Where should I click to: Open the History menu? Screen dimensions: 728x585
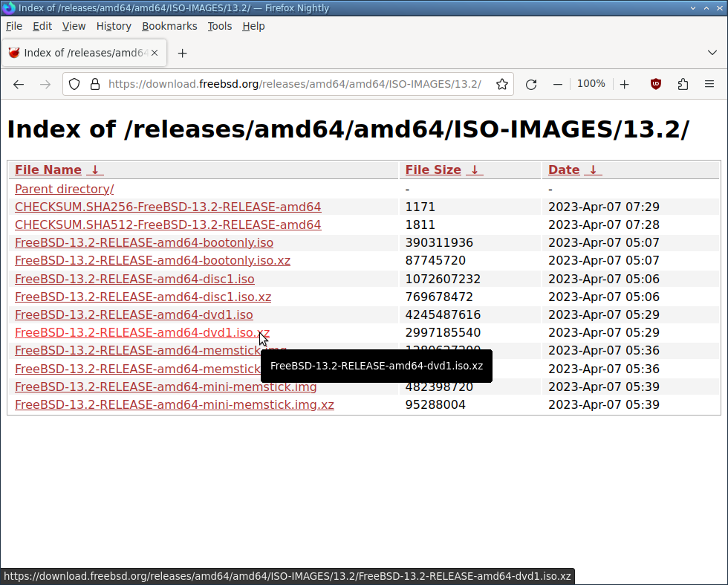pyautogui.click(x=114, y=26)
